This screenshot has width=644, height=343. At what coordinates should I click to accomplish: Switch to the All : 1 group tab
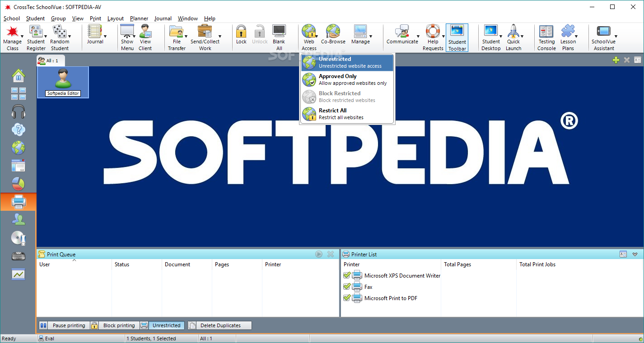(51, 60)
